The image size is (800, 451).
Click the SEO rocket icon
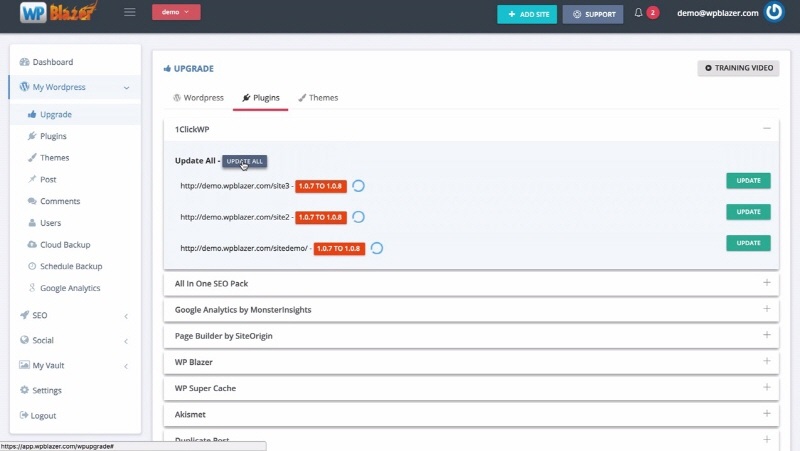(24, 315)
